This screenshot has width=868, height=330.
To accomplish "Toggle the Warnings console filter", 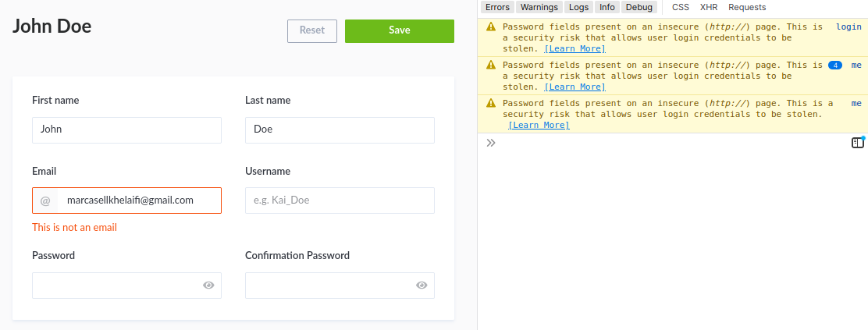I will (539, 7).
